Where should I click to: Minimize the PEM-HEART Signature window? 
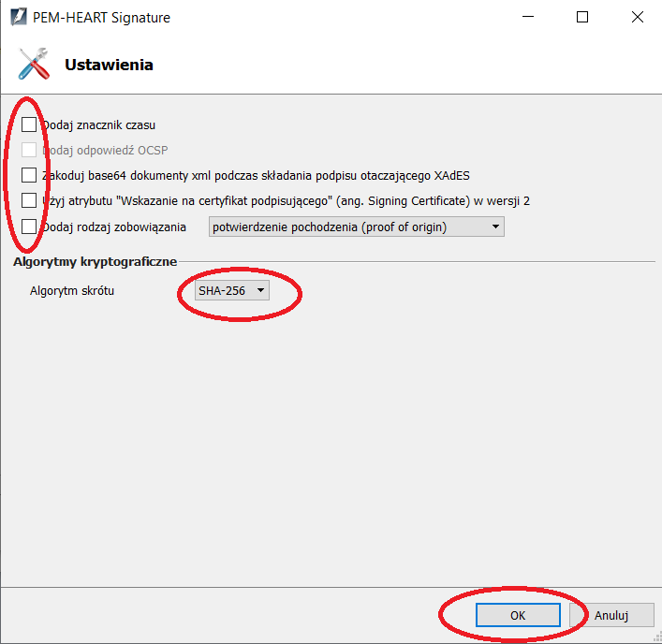click(528, 17)
